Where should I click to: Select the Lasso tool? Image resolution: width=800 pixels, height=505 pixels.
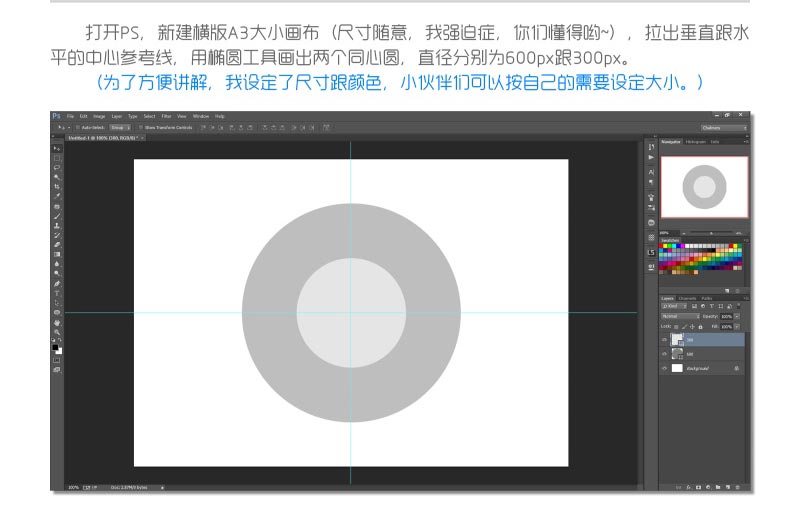pyautogui.click(x=57, y=167)
